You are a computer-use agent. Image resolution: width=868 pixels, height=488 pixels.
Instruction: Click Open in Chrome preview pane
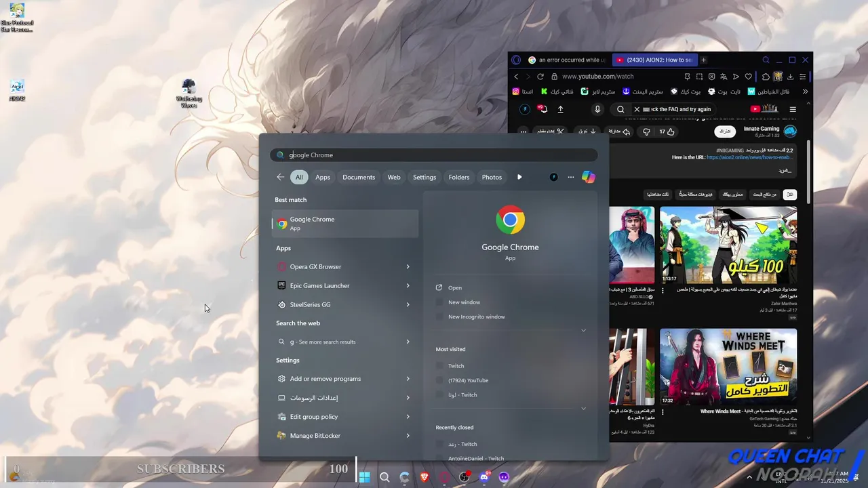pyautogui.click(x=454, y=287)
